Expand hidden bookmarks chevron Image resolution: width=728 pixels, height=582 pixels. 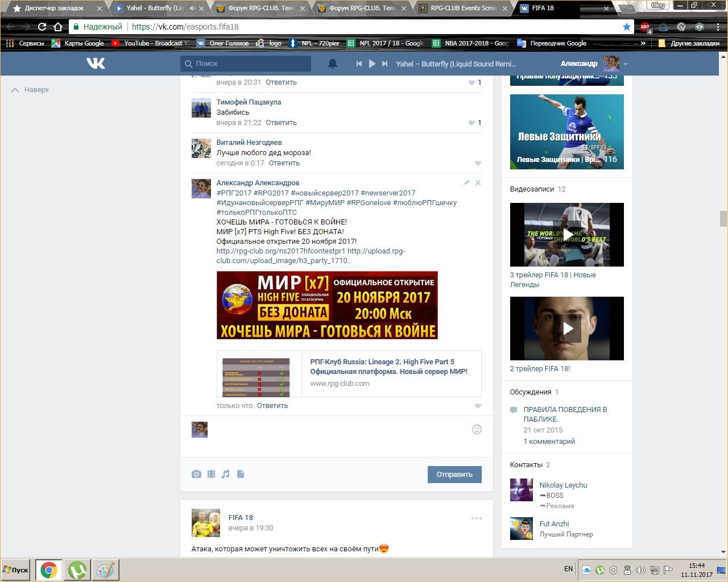click(x=643, y=43)
